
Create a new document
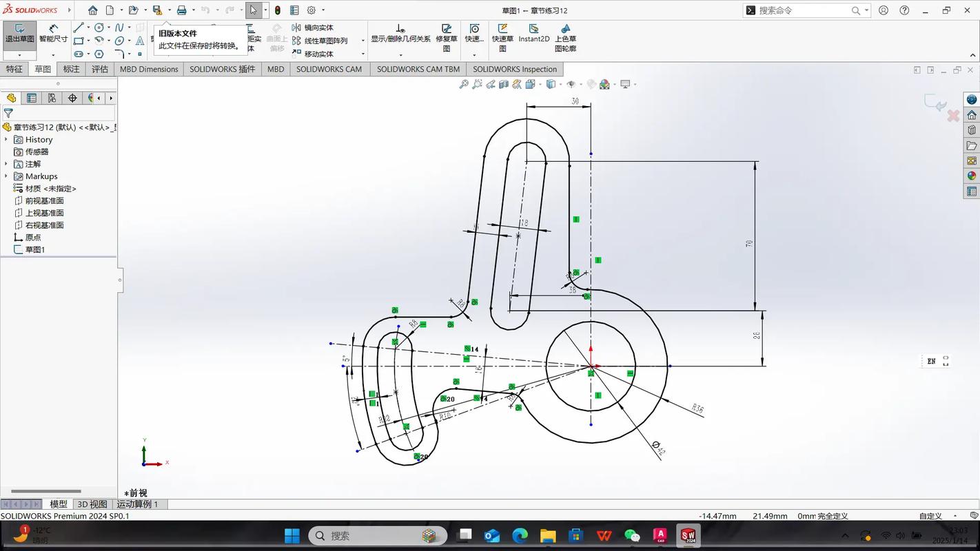point(110,10)
